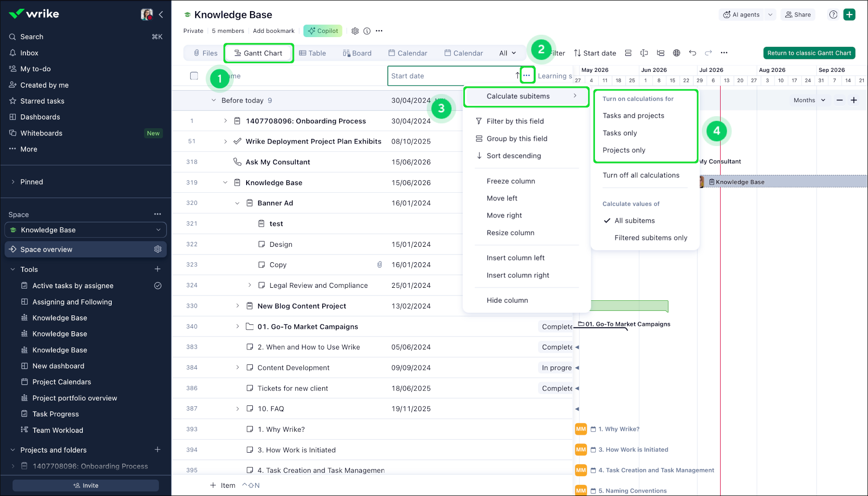Viewport: 868px width, 496px height.
Task: Open the attachment on the Copy row
Action: pos(380,265)
